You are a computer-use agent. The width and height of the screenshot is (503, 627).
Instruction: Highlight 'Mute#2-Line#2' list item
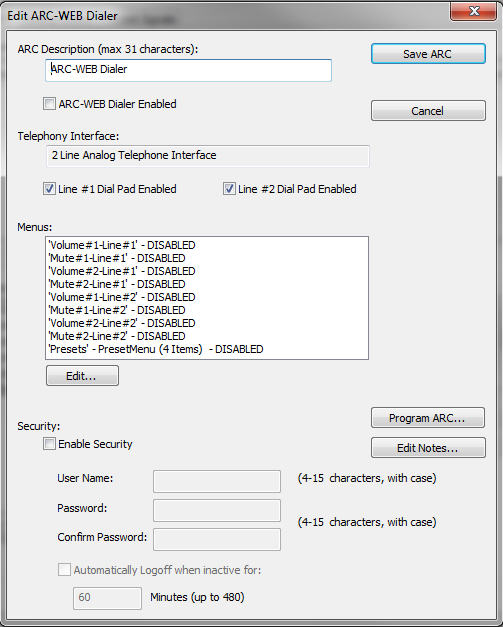coord(207,336)
